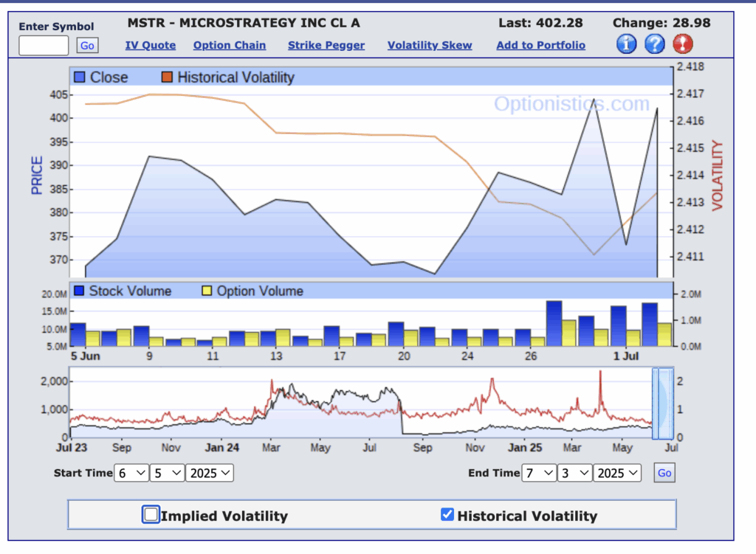Click the '26' date label on volume axis
Screen dimensions: 756x554
(530, 356)
